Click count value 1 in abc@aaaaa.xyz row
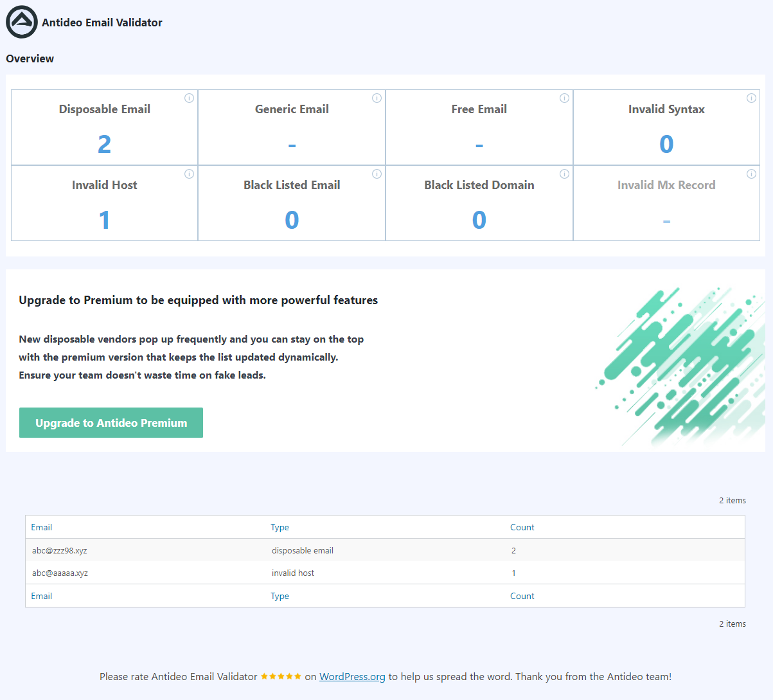 [514, 573]
